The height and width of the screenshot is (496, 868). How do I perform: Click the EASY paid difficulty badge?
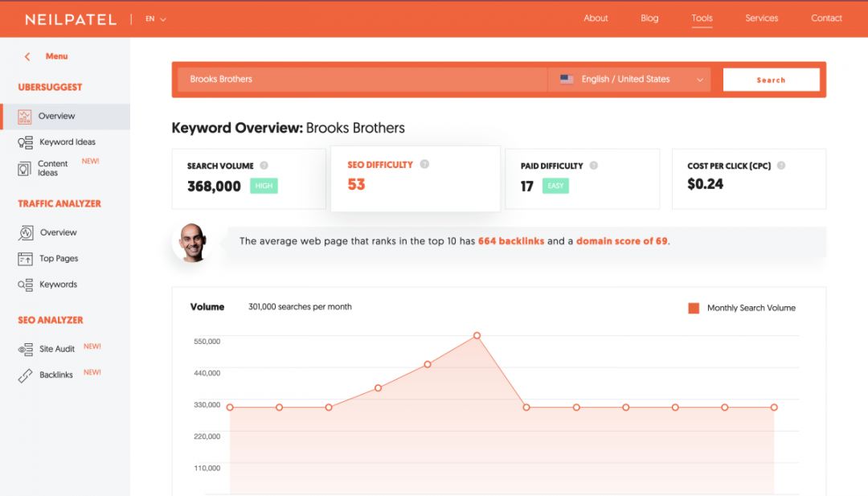point(555,186)
